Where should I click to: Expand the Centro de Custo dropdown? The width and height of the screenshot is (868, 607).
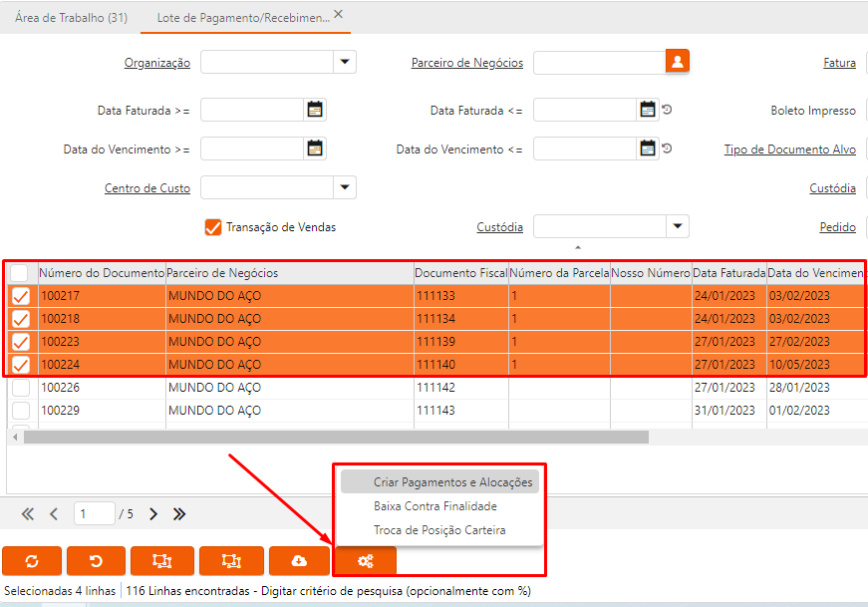pyautogui.click(x=344, y=186)
